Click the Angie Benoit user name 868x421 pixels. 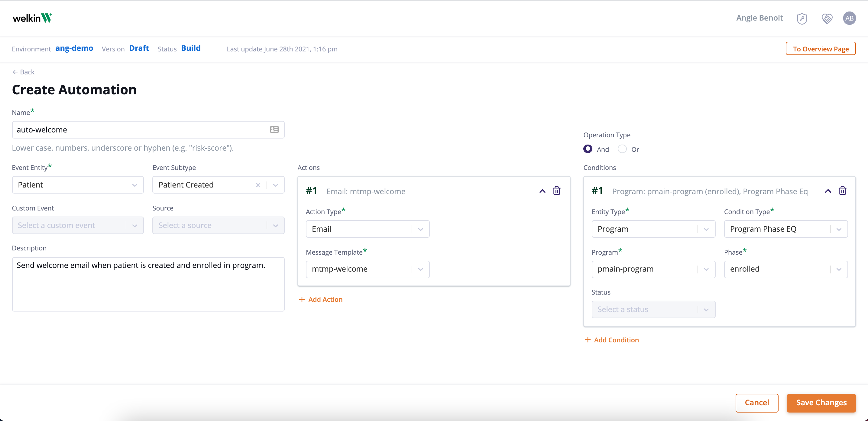[759, 18]
